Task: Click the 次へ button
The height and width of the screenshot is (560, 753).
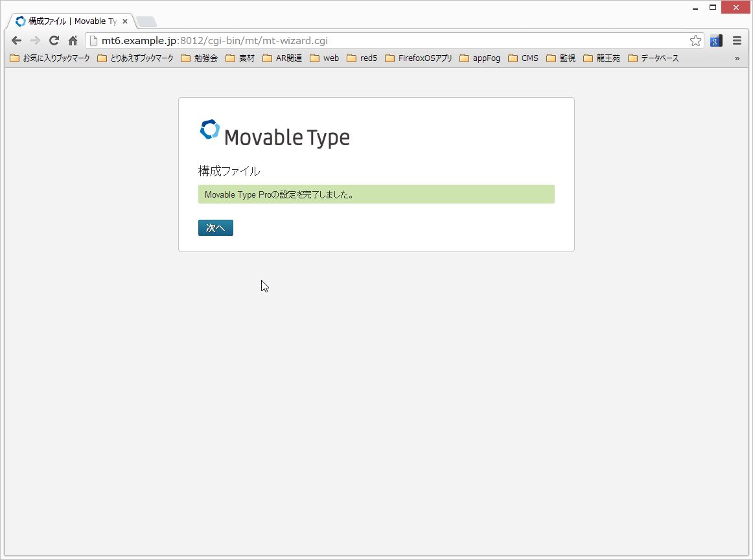Action: point(216,227)
